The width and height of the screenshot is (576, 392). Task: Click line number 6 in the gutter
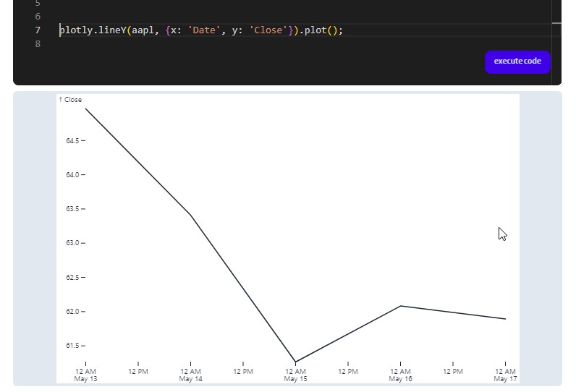click(x=38, y=17)
